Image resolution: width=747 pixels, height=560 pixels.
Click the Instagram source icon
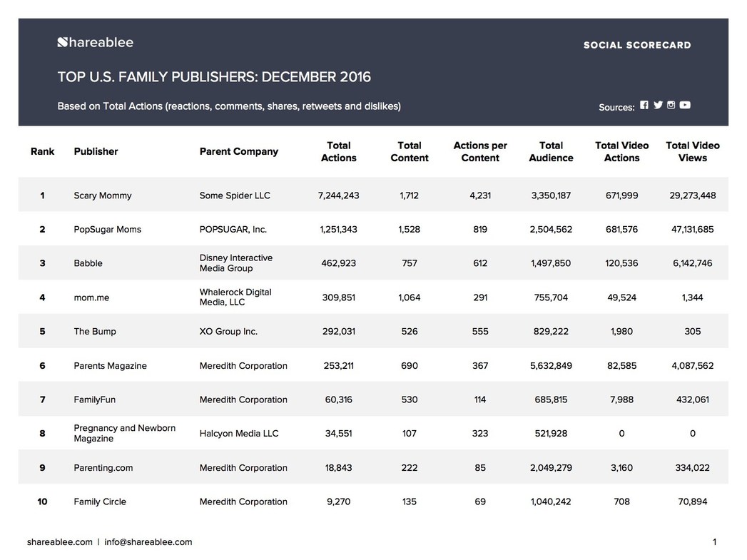click(671, 106)
